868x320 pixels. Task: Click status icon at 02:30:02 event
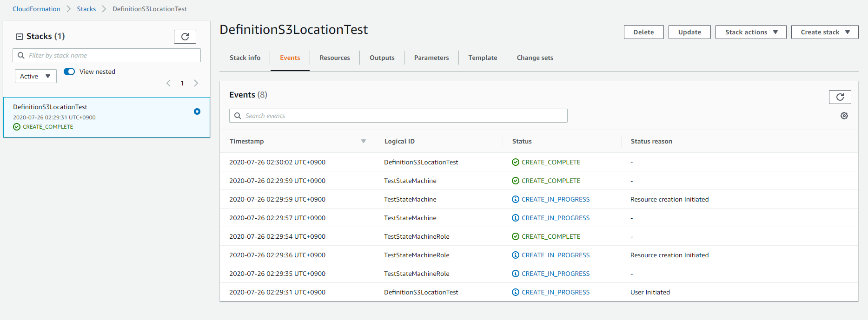(x=516, y=162)
